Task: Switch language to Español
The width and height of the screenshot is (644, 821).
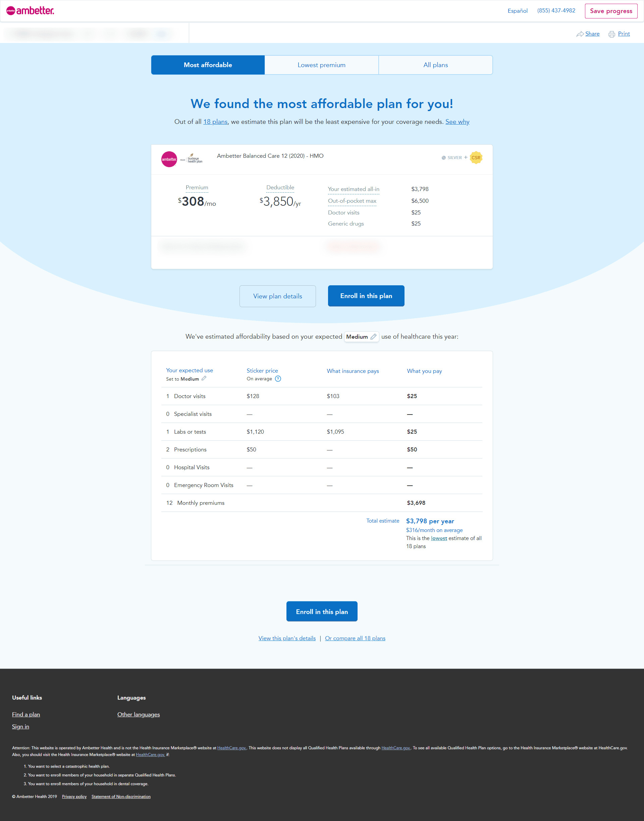Action: [517, 10]
